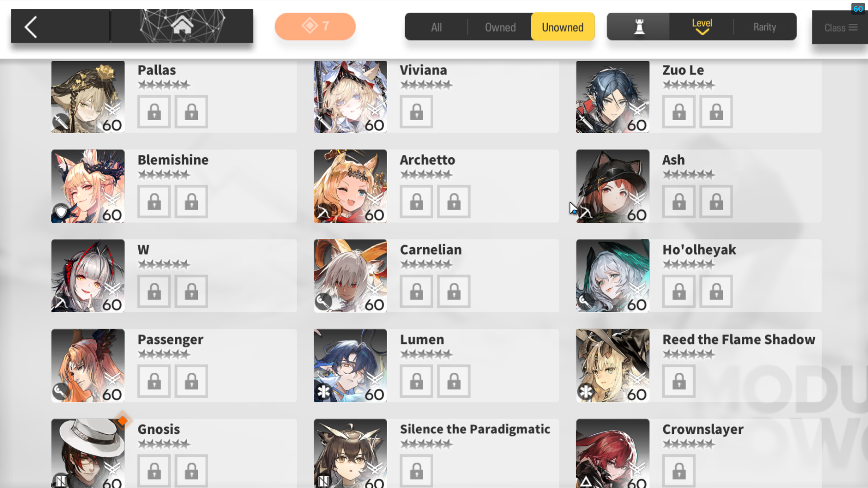
Task: Switch filter to All operators
Action: tap(436, 27)
